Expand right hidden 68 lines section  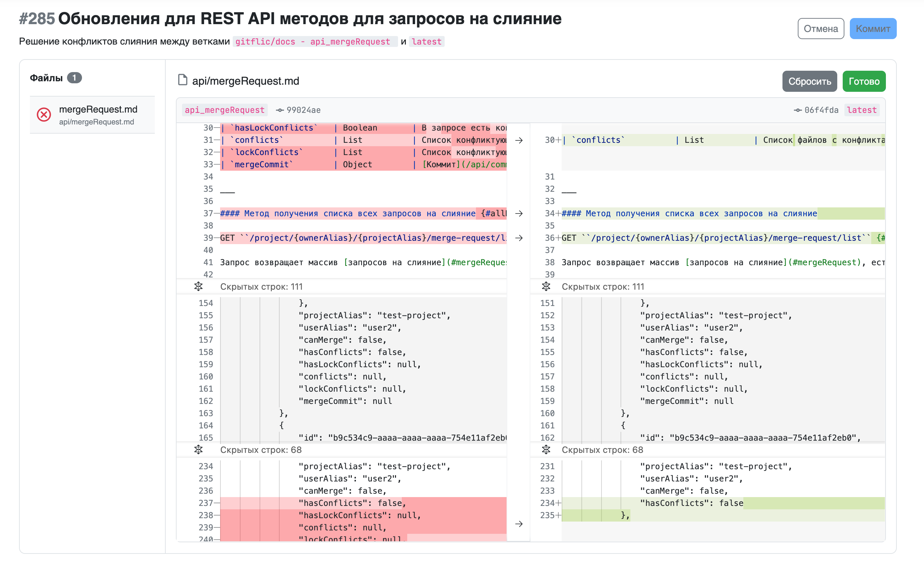tap(546, 450)
